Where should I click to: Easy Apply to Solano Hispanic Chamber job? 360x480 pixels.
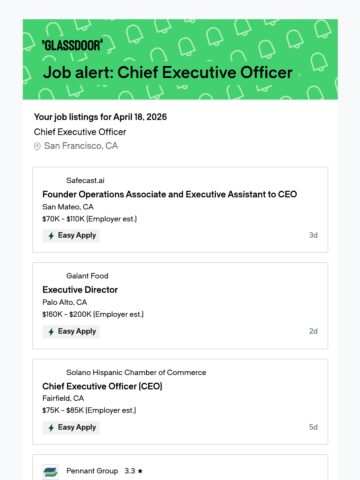[71, 428]
